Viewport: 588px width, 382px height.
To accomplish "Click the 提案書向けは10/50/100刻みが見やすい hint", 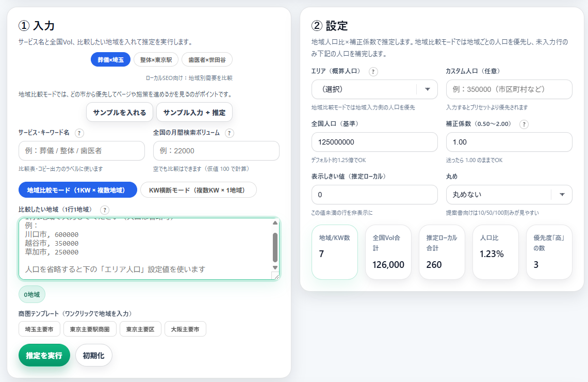I will click(x=493, y=213).
